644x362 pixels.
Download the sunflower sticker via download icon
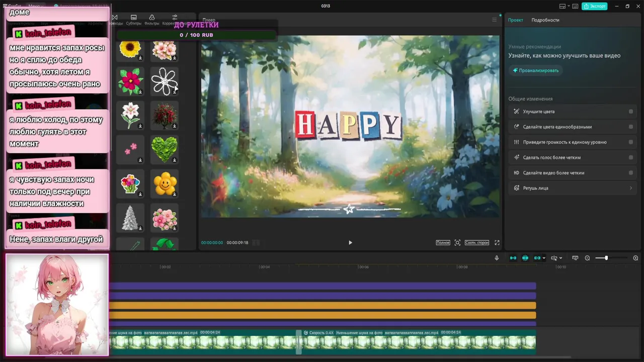(140, 57)
